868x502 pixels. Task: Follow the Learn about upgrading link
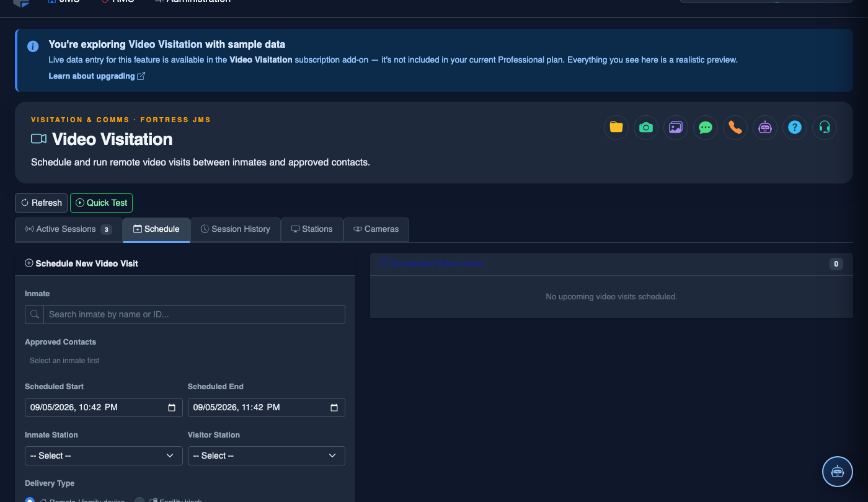click(97, 76)
